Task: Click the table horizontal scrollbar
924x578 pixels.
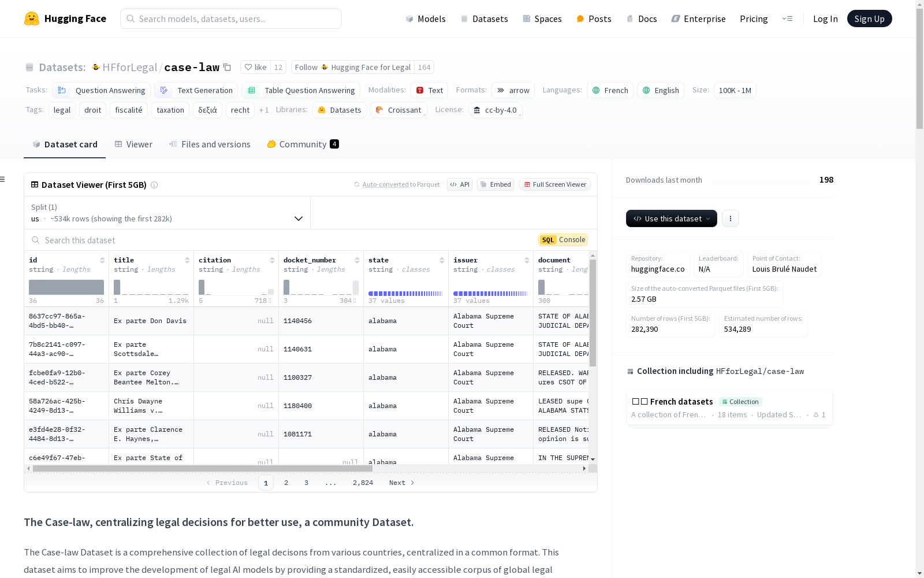Action: click(203, 469)
